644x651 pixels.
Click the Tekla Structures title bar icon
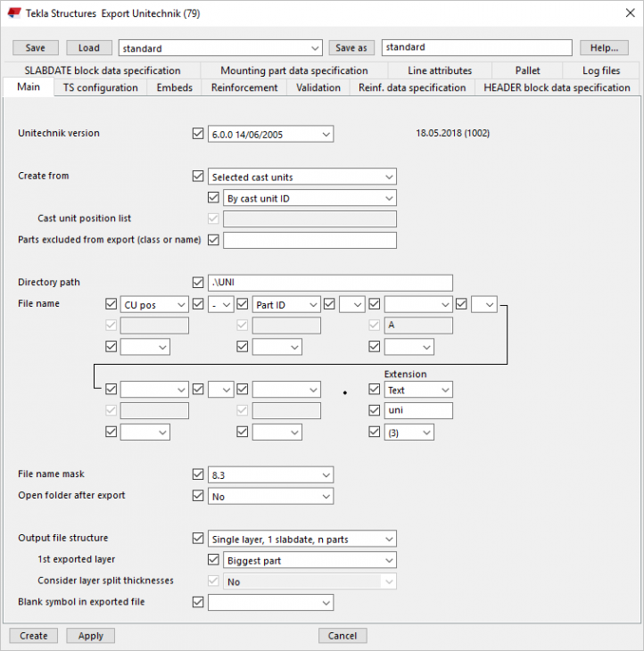[12, 13]
